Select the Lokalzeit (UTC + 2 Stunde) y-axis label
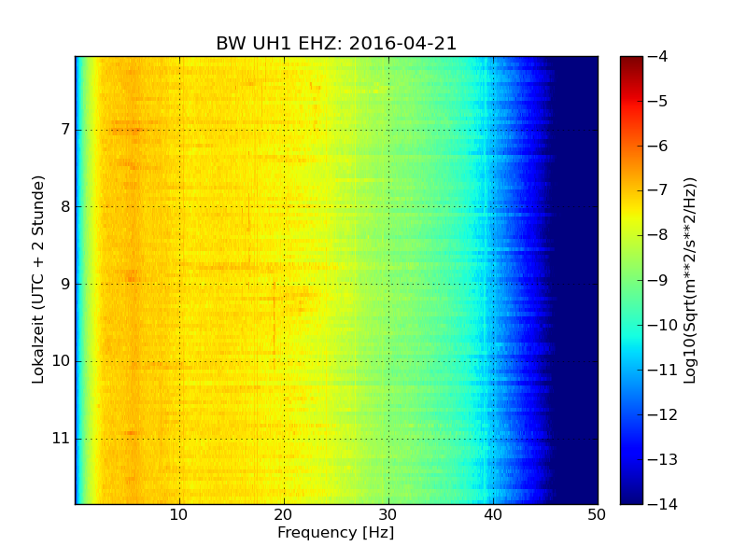747x560 pixels. click(38, 280)
